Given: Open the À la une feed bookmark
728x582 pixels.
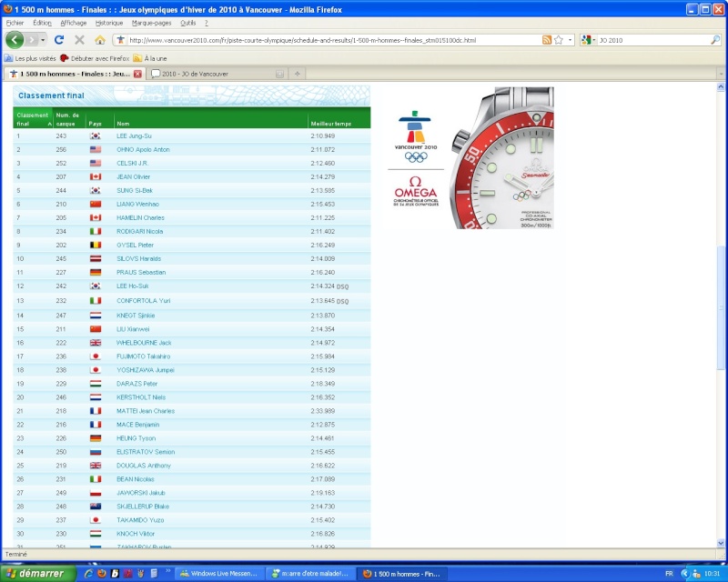Looking at the screenshot, I should (x=150, y=58).
